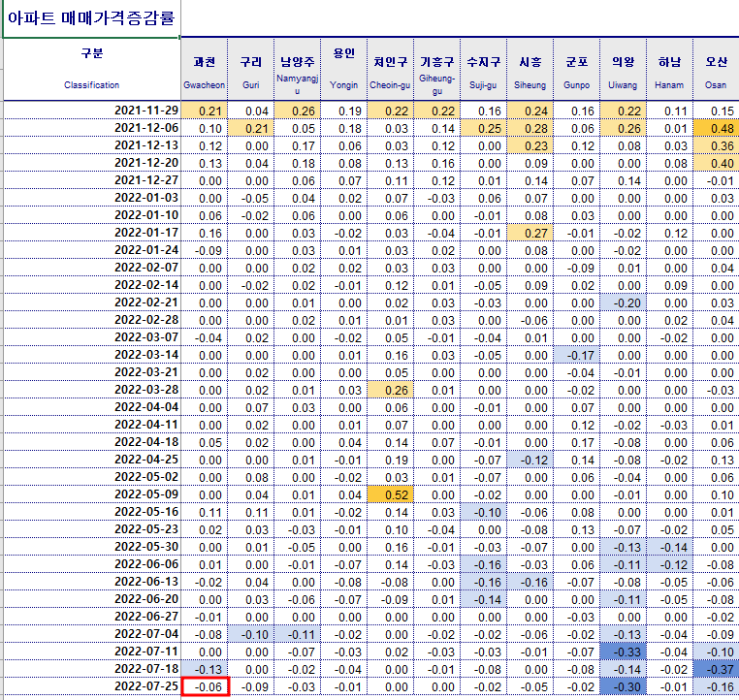Click Uiwang's dark blue -0.33 on 2022-07-11
Image resolution: width=739 pixels, height=700 pixels.
[623, 651]
